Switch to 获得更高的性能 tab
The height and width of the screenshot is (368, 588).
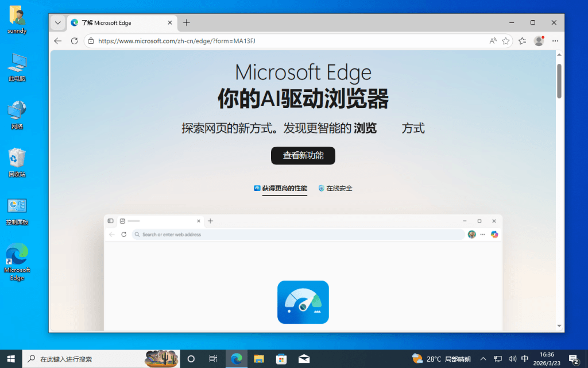pyautogui.click(x=280, y=188)
